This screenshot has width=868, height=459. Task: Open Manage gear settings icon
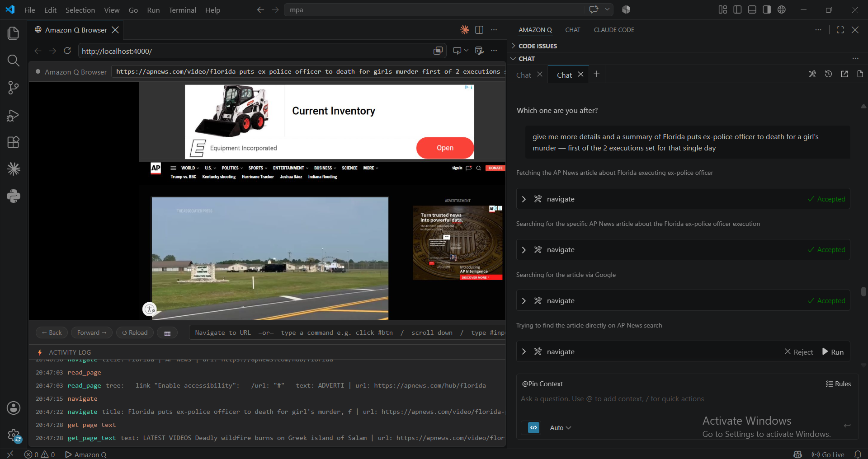pyautogui.click(x=14, y=436)
